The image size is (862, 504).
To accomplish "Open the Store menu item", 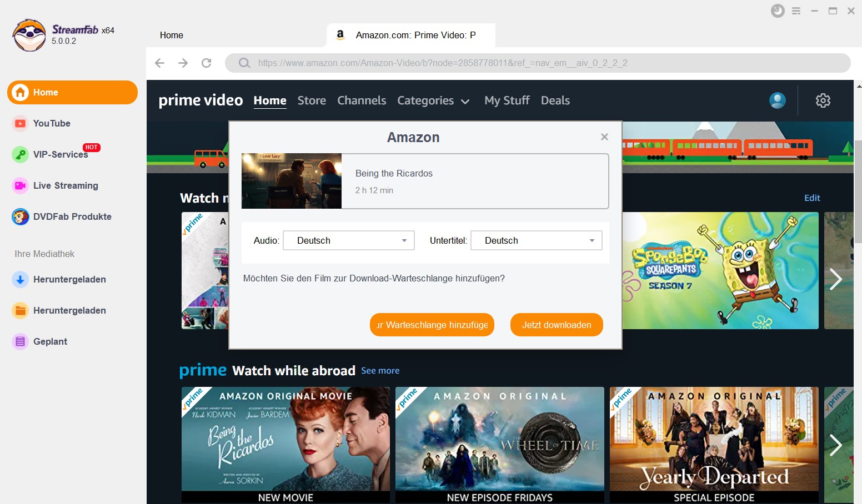I will 312,100.
